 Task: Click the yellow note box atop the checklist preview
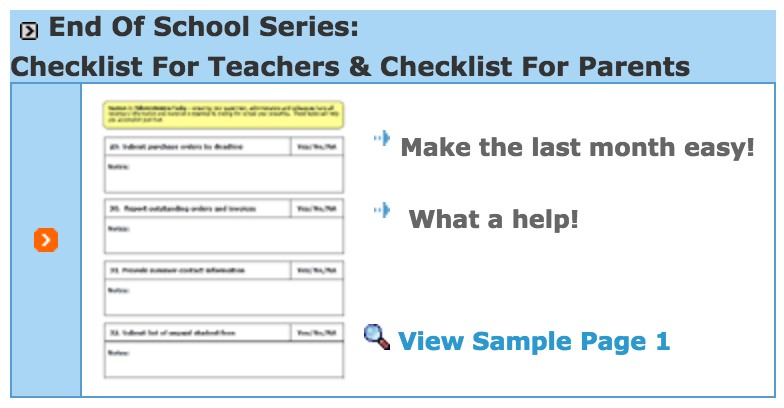[x=224, y=115]
